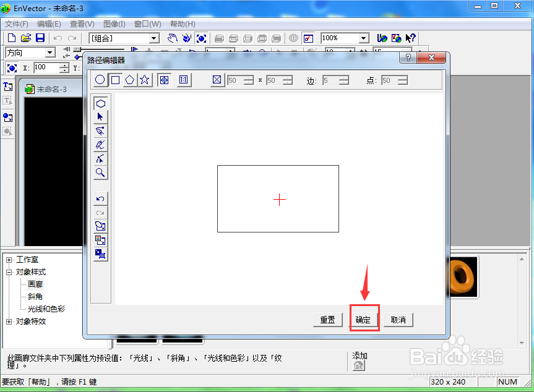Viewport: 534px width, 392px height.
Task: Select 斜角 in the tree
Action: click(35, 296)
